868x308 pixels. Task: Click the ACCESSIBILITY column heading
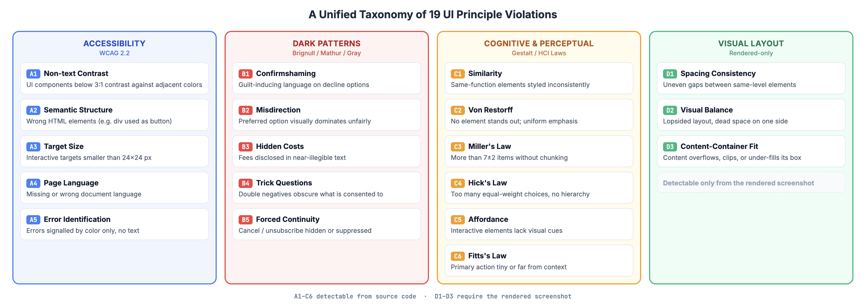click(115, 43)
